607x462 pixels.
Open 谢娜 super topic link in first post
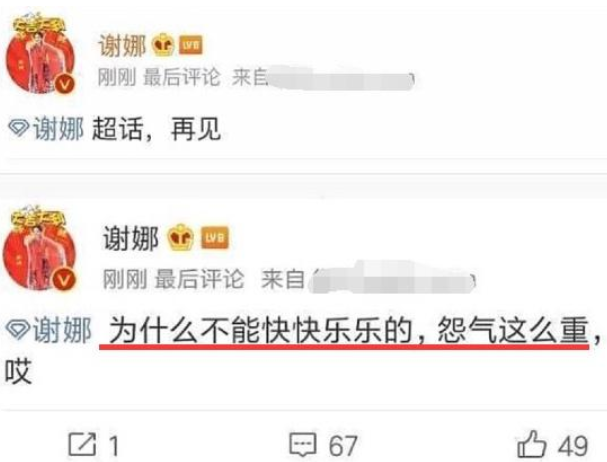point(58,129)
